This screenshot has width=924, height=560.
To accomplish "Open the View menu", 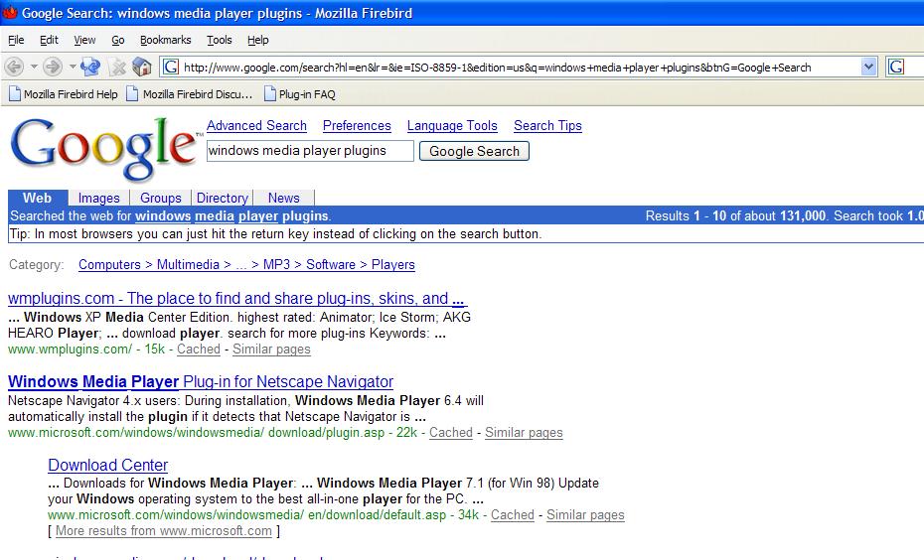I will [84, 40].
